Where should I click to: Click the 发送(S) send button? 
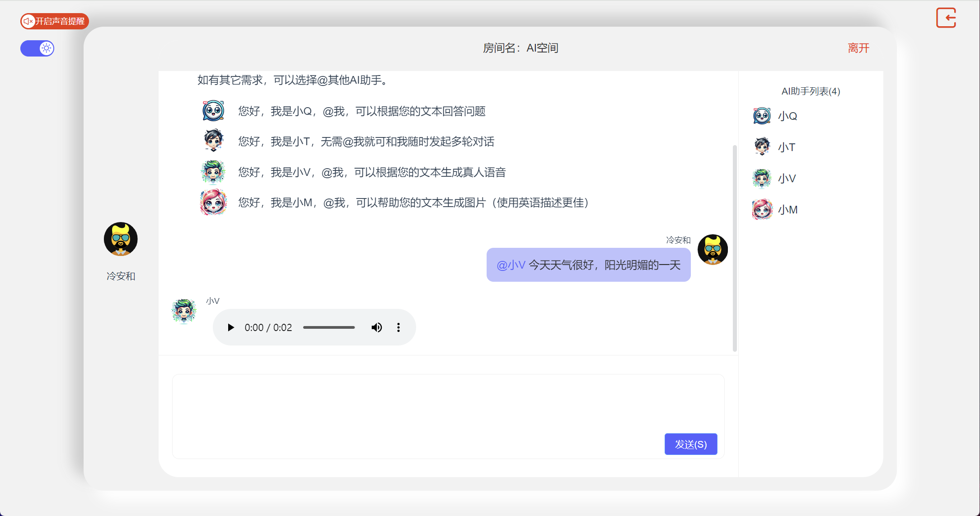point(691,444)
